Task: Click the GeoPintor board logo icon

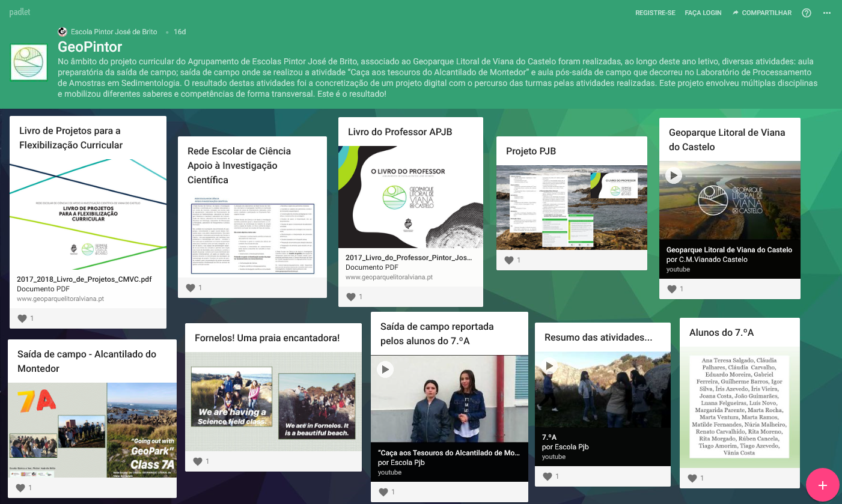Action: point(29,62)
